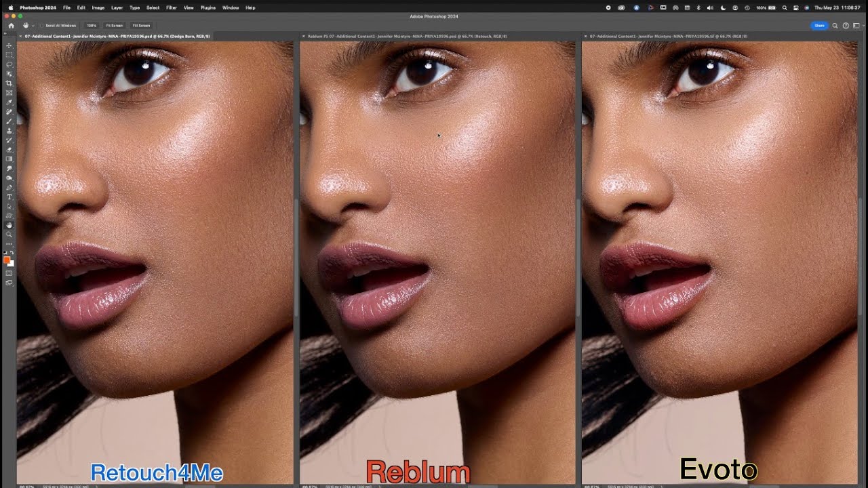Open the workspace switcher dropdown
868x488 pixels.
856,26
